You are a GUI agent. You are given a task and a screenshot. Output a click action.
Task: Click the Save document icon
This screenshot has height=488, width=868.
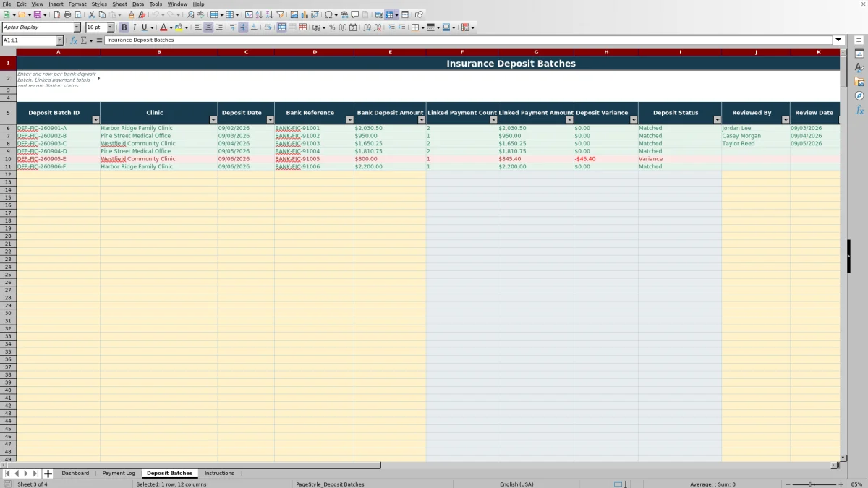(36, 14)
